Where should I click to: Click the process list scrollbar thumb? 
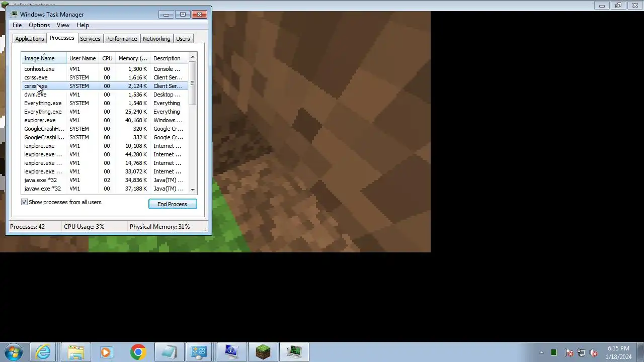193,83
